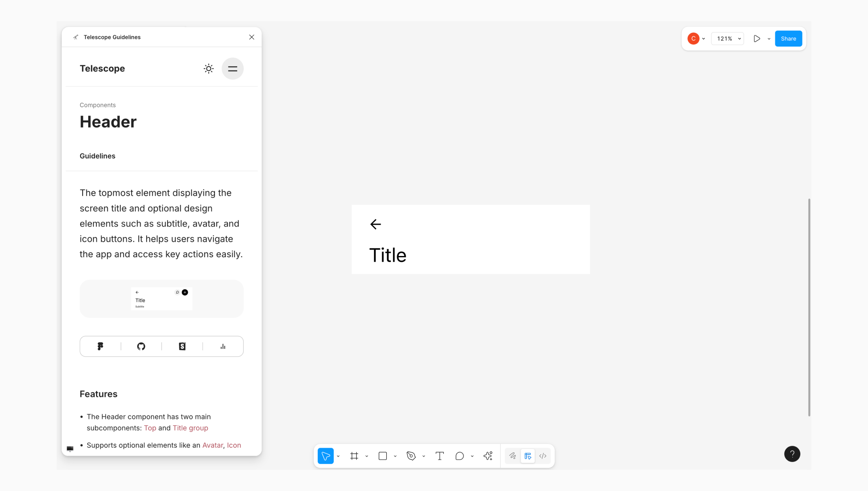
Task: Switch to Draw mode toggle
Action: tap(513, 456)
